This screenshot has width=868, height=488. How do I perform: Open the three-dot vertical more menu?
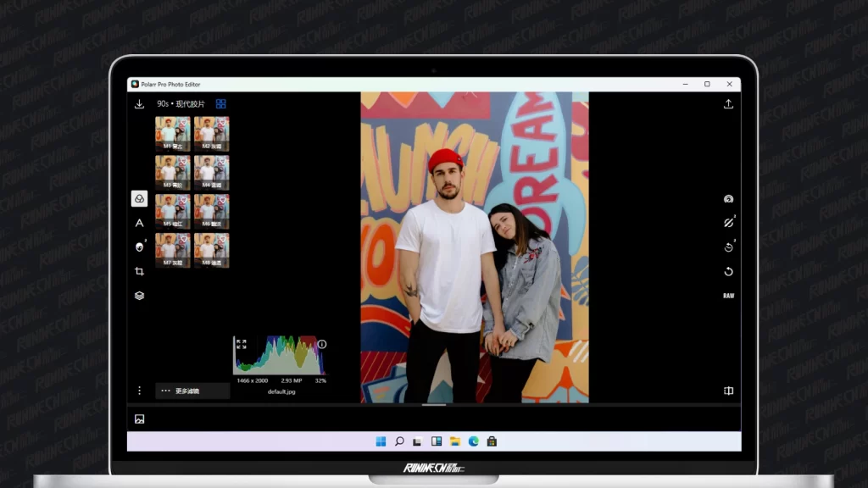[139, 391]
